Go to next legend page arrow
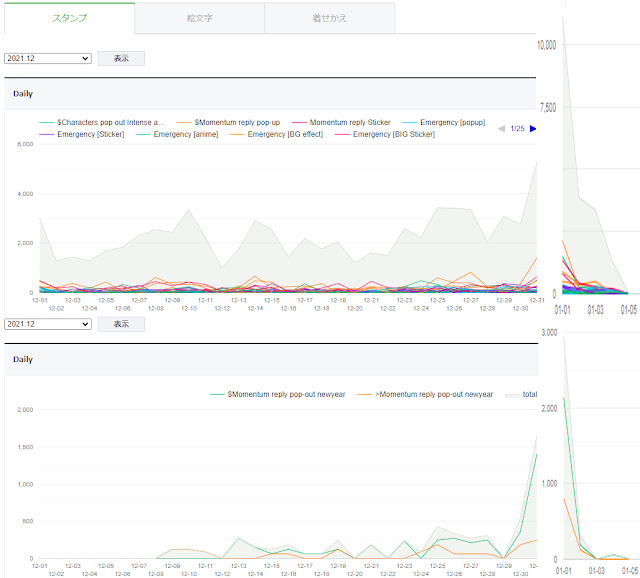 533,129
